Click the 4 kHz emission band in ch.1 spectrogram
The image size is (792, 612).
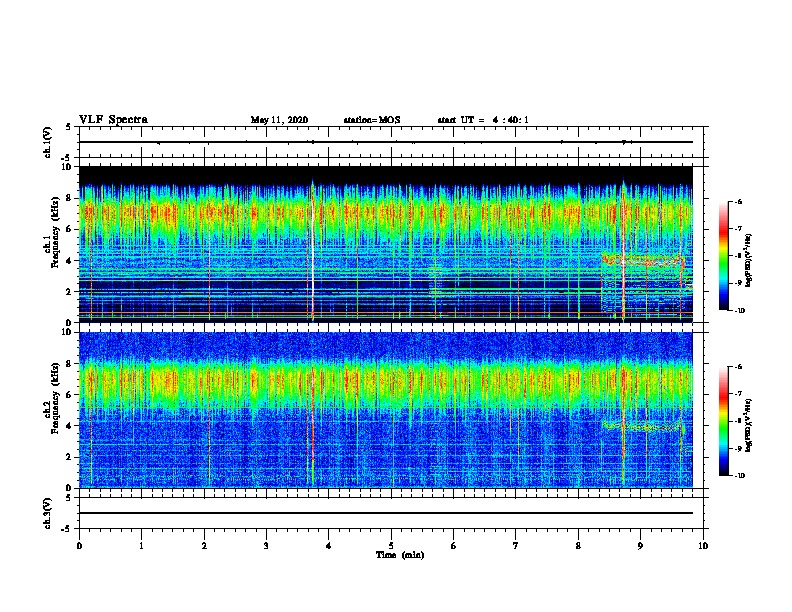click(x=642, y=261)
